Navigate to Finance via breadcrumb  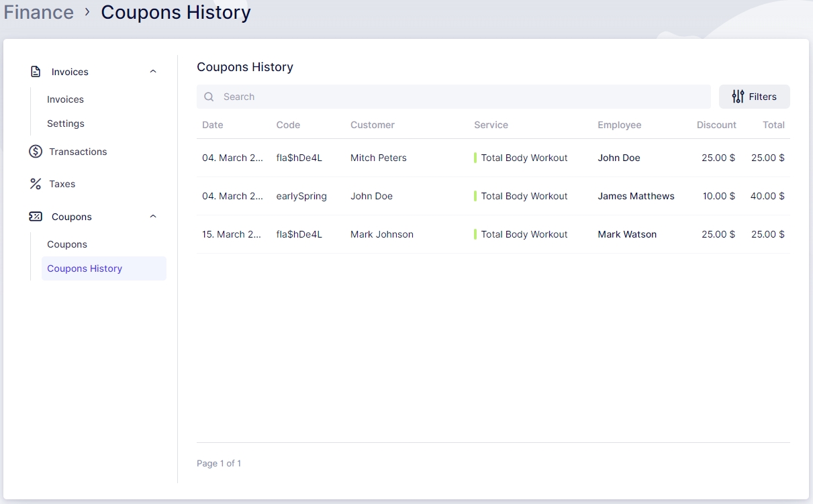[39, 12]
